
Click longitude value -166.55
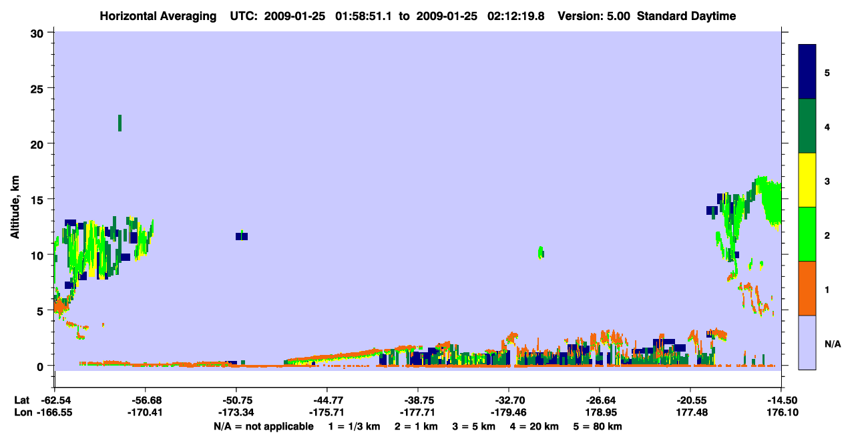(x=55, y=412)
